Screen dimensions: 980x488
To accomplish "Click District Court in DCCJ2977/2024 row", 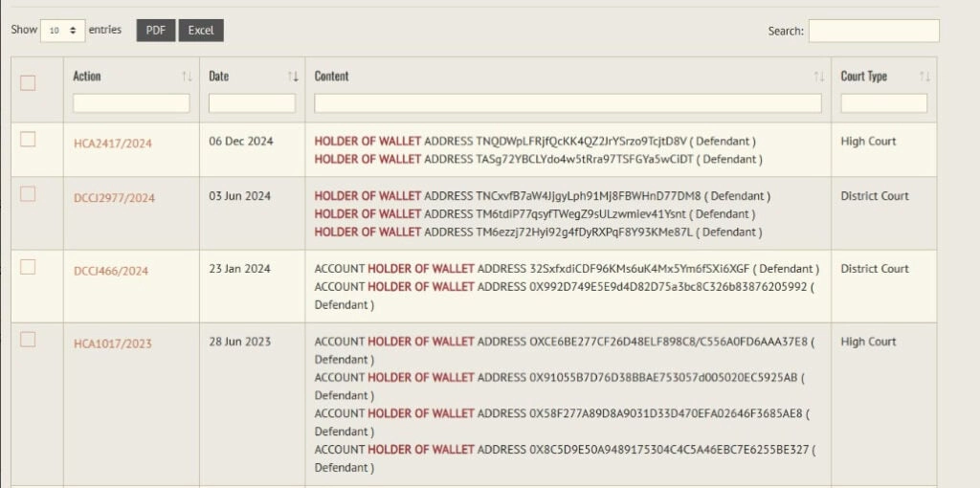I will click(x=875, y=196).
